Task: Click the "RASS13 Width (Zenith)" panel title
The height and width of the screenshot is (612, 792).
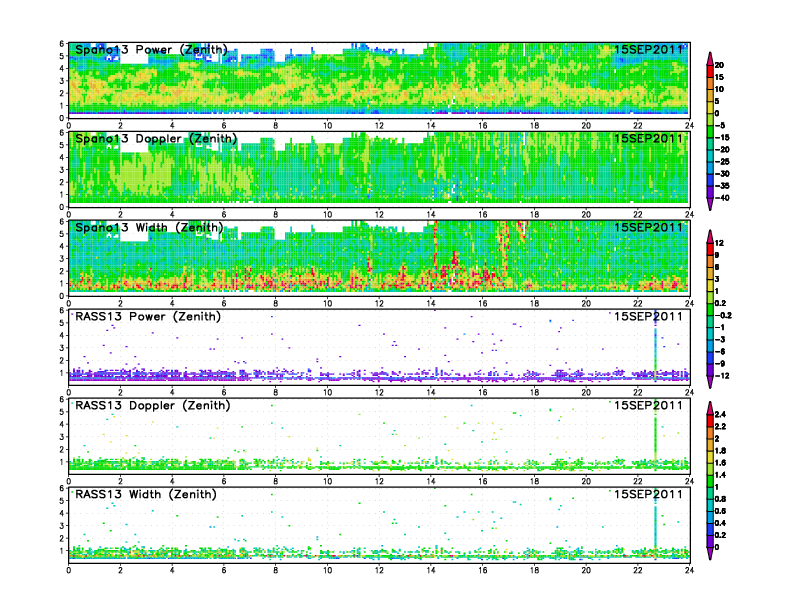Action: click(x=146, y=494)
